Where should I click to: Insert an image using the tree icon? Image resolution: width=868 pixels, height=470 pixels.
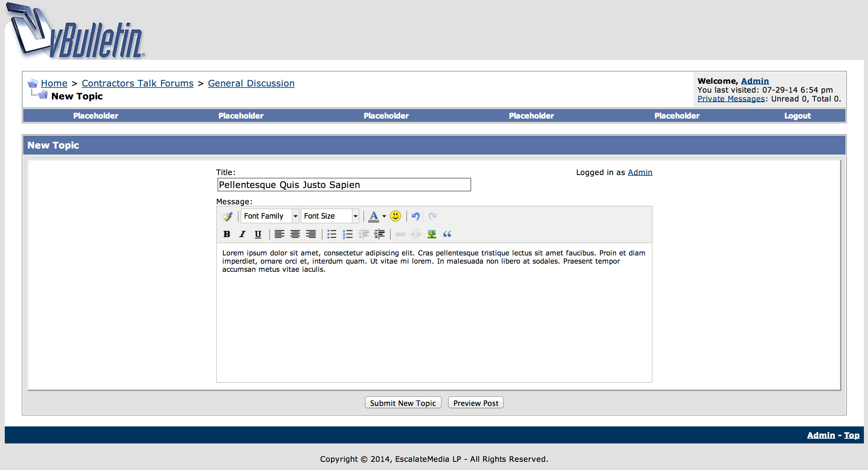(432, 234)
